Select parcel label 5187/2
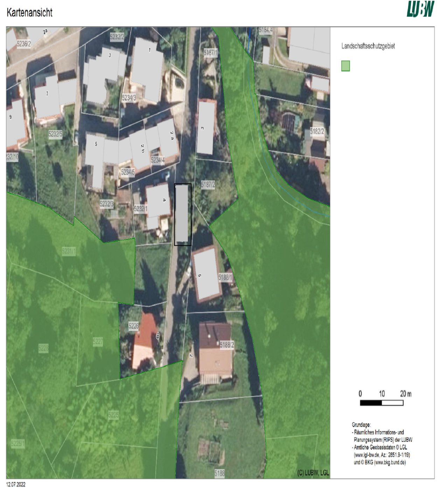The height and width of the screenshot is (498, 448). (x=208, y=184)
